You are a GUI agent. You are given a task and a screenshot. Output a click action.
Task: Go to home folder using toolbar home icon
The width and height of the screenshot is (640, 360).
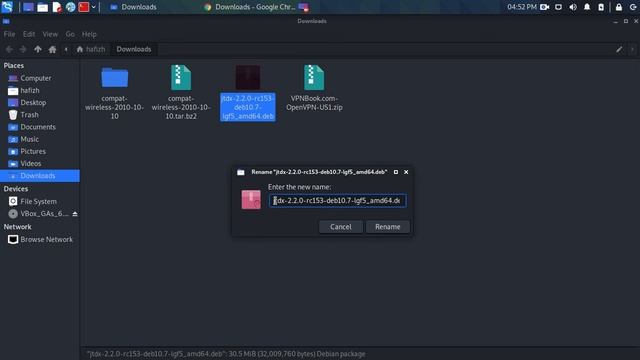[x=52, y=49]
